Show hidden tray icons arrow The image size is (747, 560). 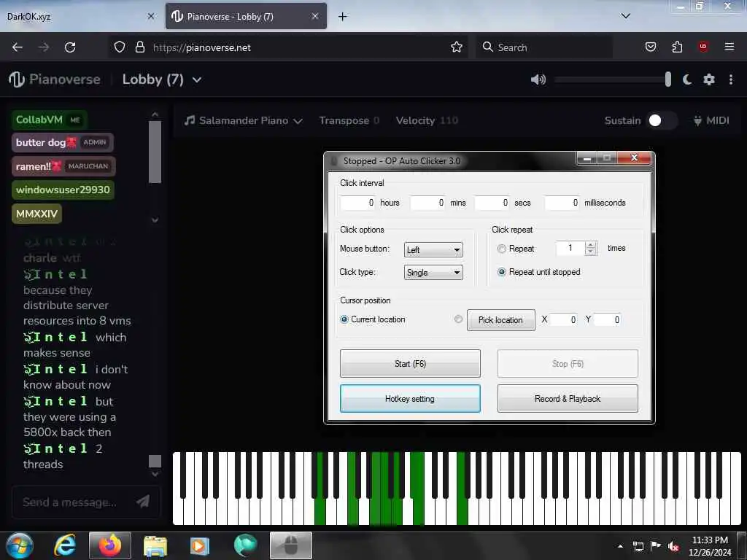pos(620,546)
